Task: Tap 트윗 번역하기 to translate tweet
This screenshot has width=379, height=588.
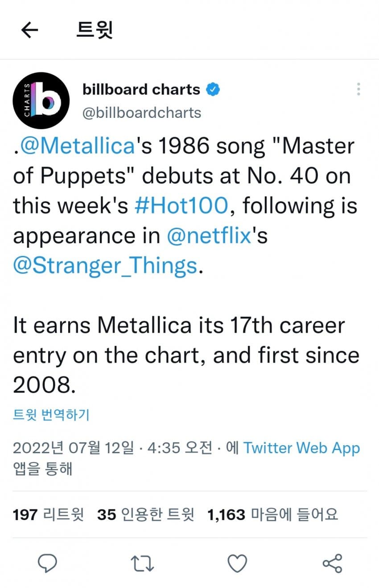Action: (51, 415)
